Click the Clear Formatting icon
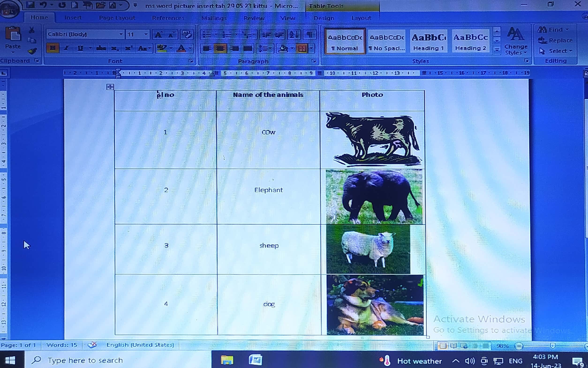This screenshot has width=588, height=368. pyautogui.click(x=187, y=35)
